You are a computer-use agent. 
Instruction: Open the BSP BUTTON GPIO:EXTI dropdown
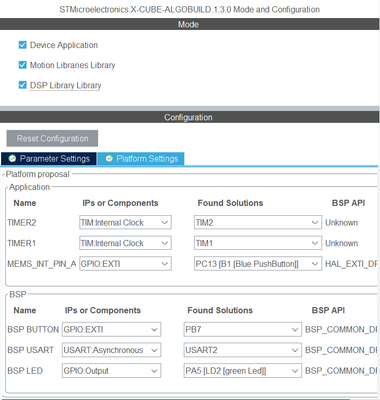click(111, 329)
